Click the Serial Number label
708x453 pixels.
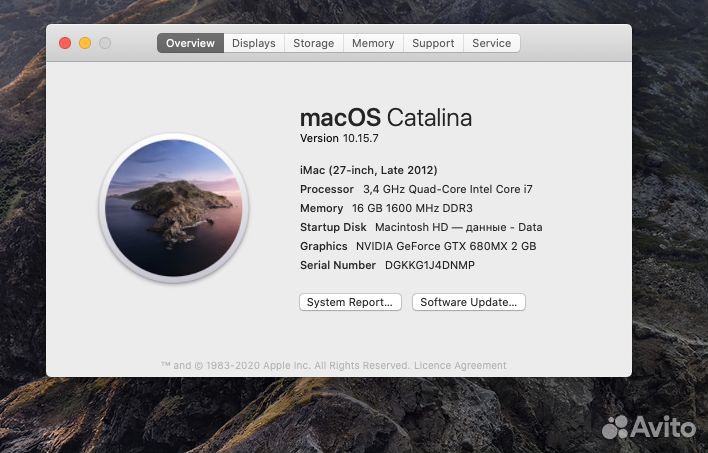click(x=338, y=265)
